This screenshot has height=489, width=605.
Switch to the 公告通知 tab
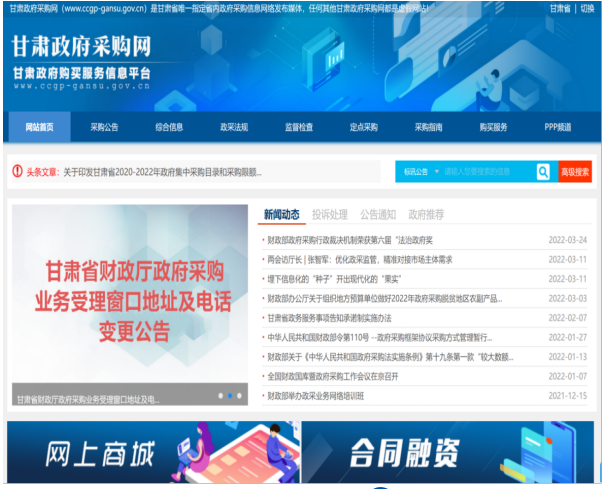[x=378, y=215]
